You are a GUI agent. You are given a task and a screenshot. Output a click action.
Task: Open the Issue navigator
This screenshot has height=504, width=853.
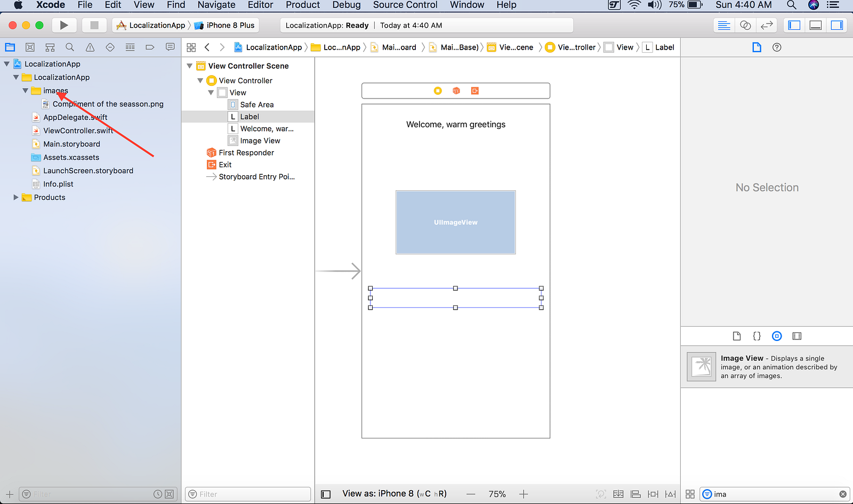click(90, 47)
